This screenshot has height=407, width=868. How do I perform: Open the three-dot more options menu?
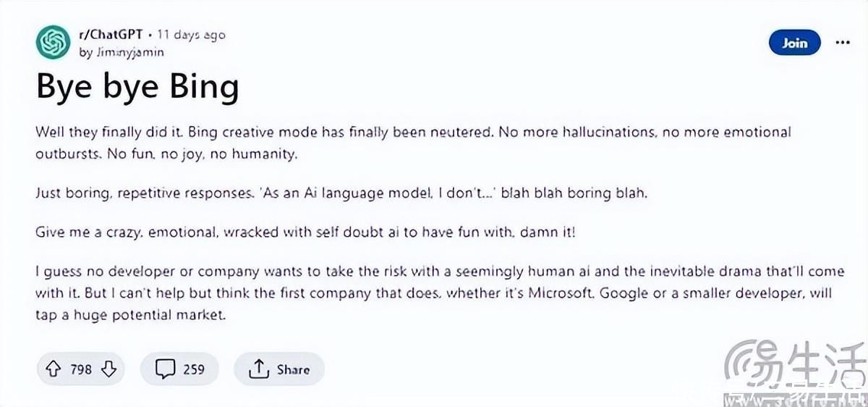point(843,43)
